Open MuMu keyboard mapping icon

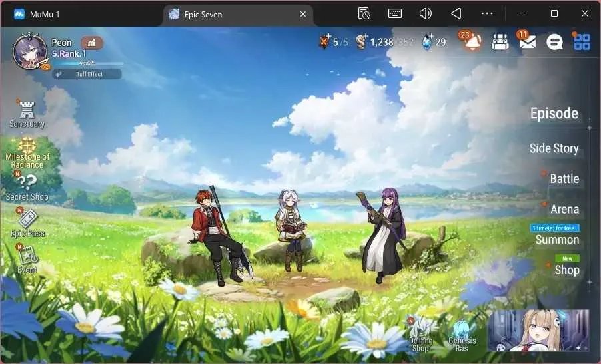coord(395,14)
